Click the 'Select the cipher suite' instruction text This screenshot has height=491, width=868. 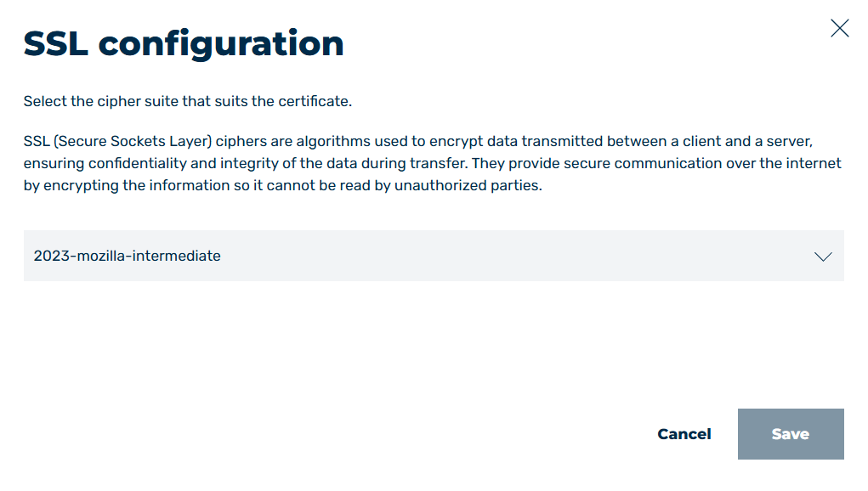[x=188, y=101]
